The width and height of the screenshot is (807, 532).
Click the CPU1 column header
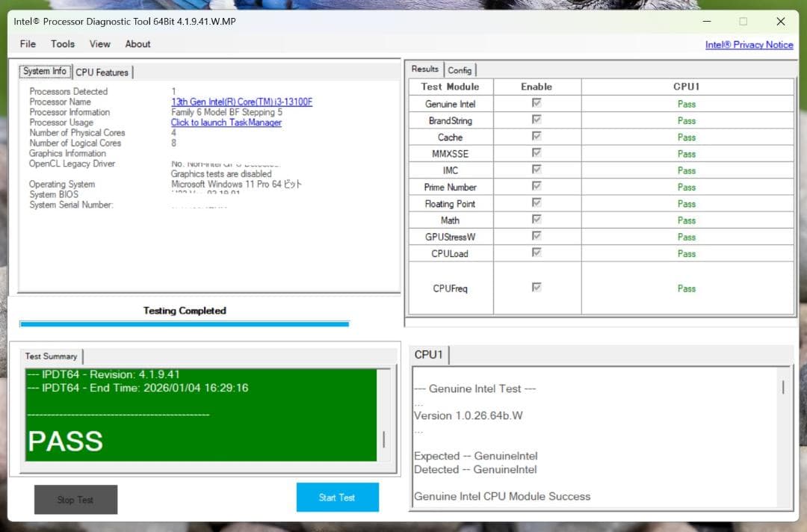tap(687, 87)
